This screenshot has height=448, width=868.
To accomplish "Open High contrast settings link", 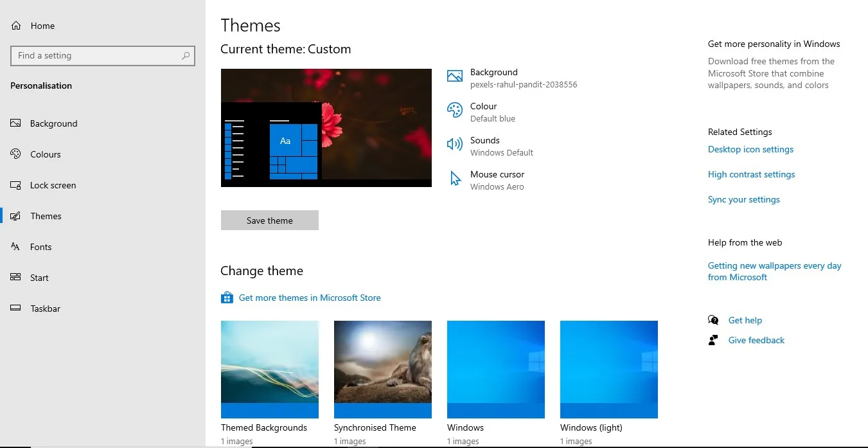I will tap(751, 174).
